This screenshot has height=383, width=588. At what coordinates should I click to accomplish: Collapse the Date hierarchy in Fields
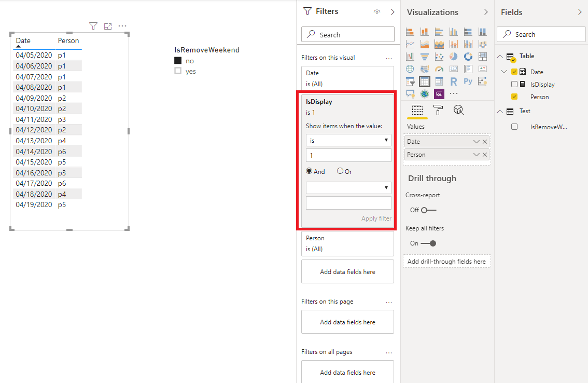[505, 72]
